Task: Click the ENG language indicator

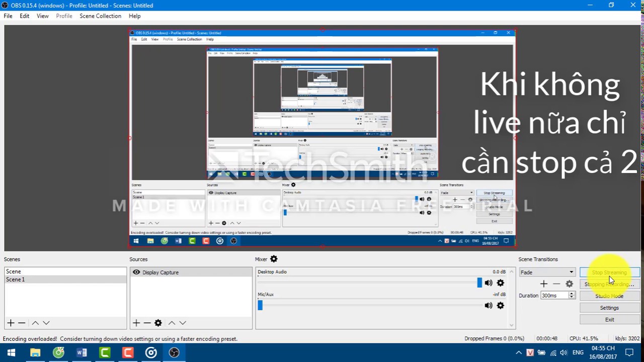Action: coord(578,353)
